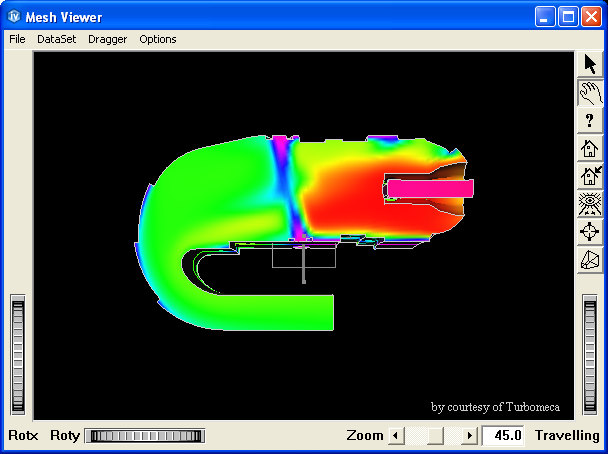Activate the hand viewing mode tool
The height and width of the screenshot is (454, 608).
point(590,93)
